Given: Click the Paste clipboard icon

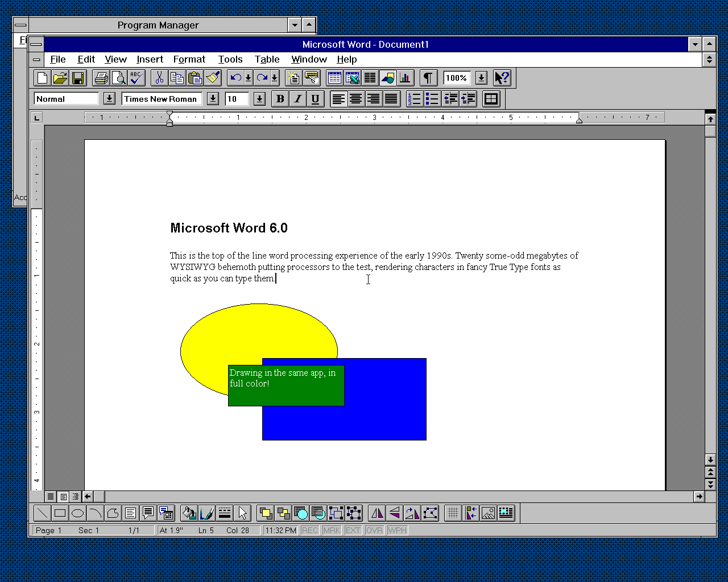Looking at the screenshot, I should (x=195, y=78).
